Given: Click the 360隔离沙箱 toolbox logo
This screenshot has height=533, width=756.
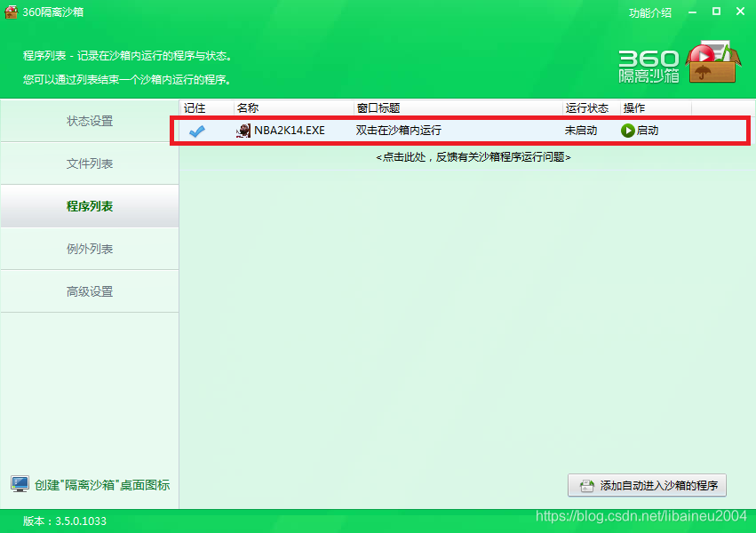Looking at the screenshot, I should pos(712,63).
